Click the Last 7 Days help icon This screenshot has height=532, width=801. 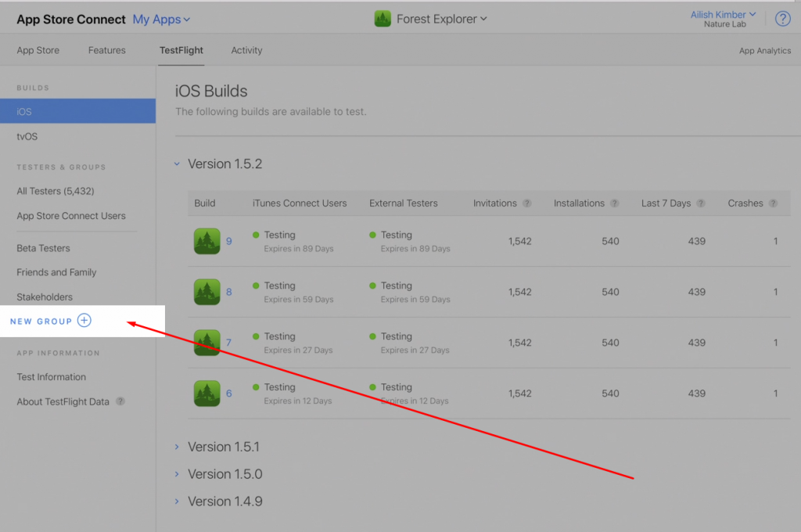coord(701,203)
